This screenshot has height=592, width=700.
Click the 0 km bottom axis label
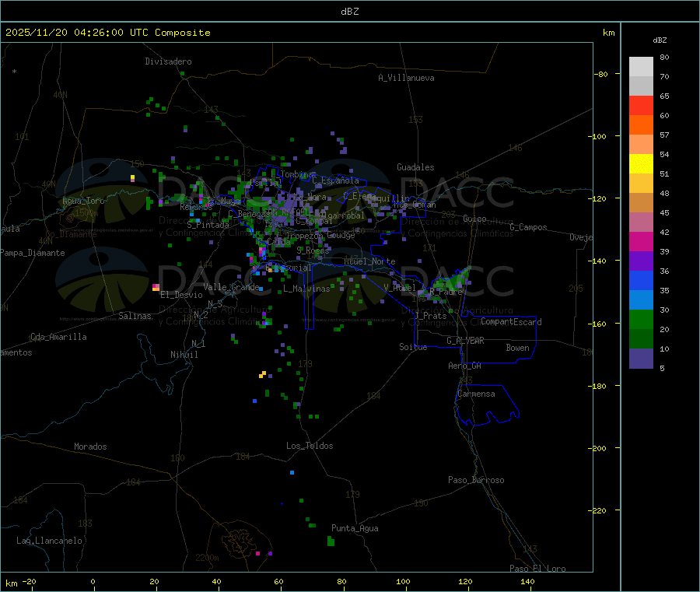[x=93, y=581]
